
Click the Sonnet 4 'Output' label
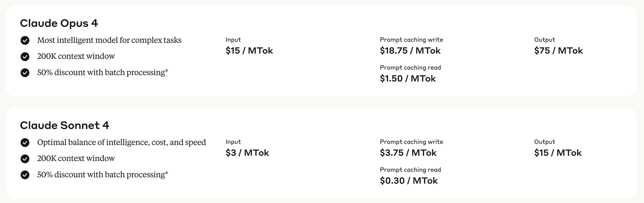pyautogui.click(x=545, y=142)
